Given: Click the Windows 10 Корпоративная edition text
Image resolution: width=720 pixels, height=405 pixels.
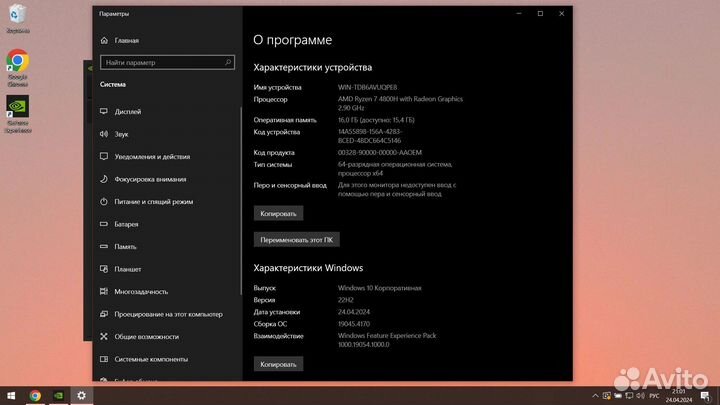Looking at the screenshot, I should tap(380, 288).
